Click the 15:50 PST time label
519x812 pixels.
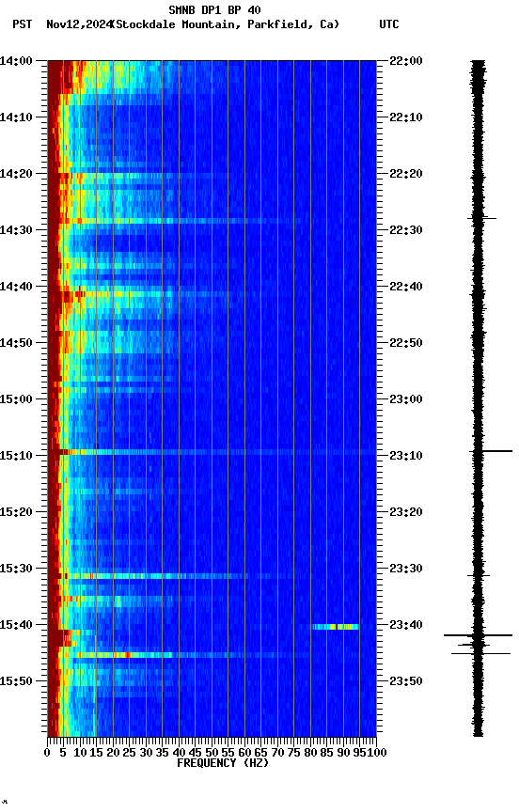(16, 681)
